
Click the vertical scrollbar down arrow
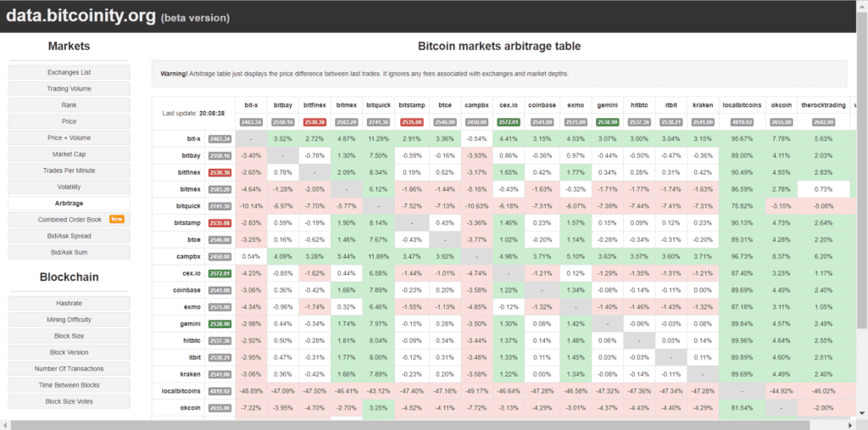pyautogui.click(x=862, y=413)
